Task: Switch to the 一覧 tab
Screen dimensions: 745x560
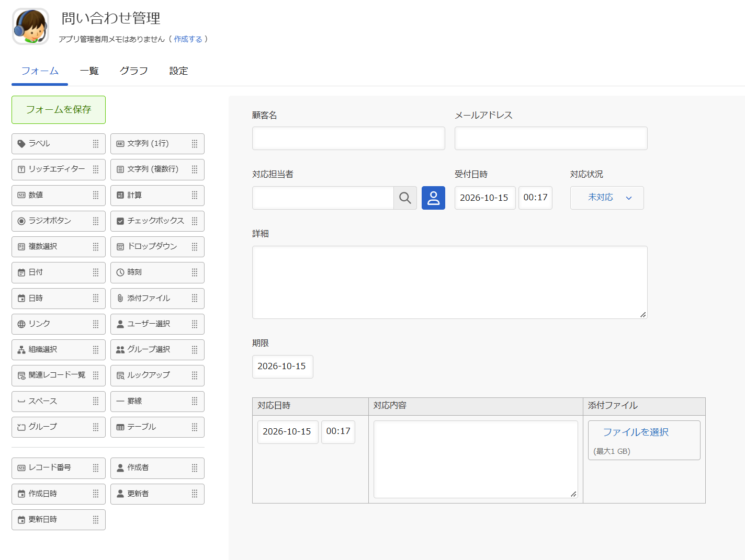Action: pyautogui.click(x=89, y=71)
